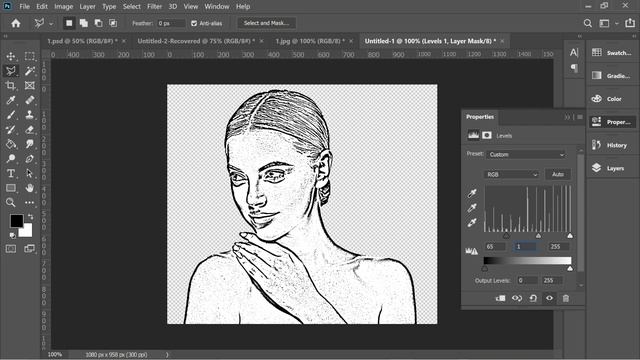
Task: Toggle the Anti-alias checkbox
Action: tap(194, 24)
